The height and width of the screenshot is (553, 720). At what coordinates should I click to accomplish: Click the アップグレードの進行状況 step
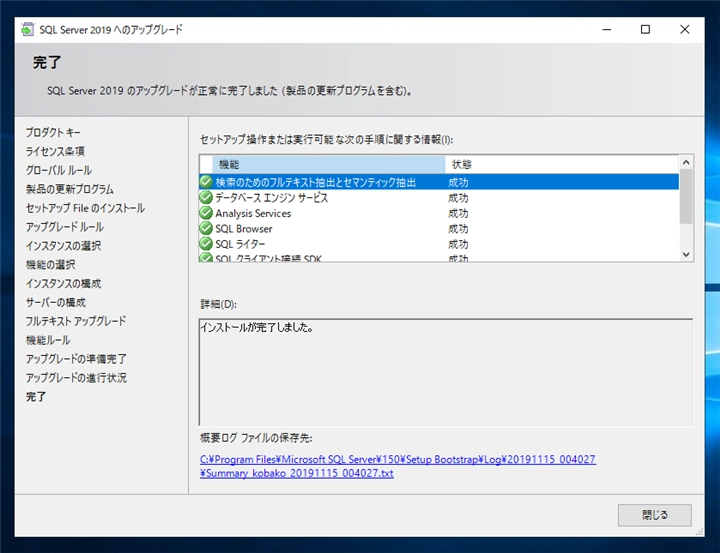pyautogui.click(x=76, y=377)
